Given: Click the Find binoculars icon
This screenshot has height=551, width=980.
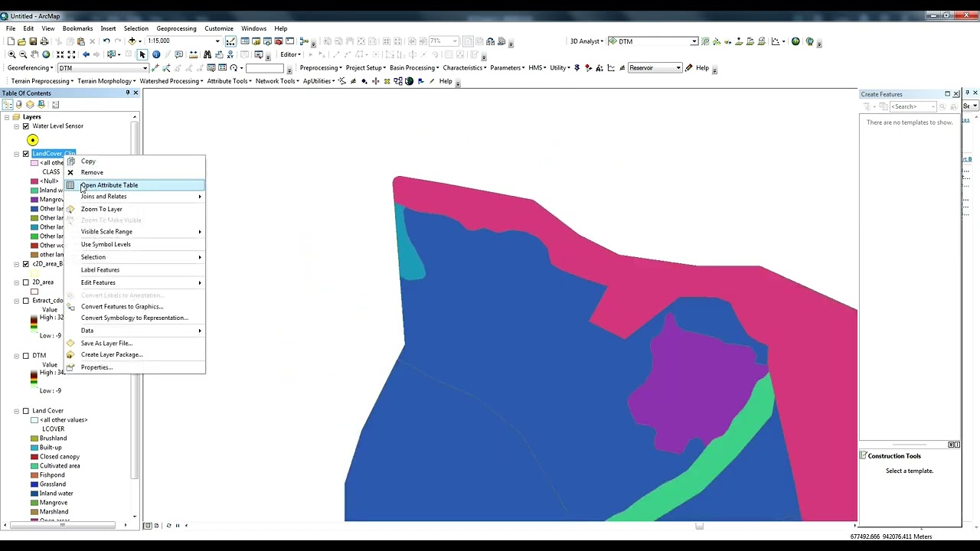Looking at the screenshot, I should [207, 54].
